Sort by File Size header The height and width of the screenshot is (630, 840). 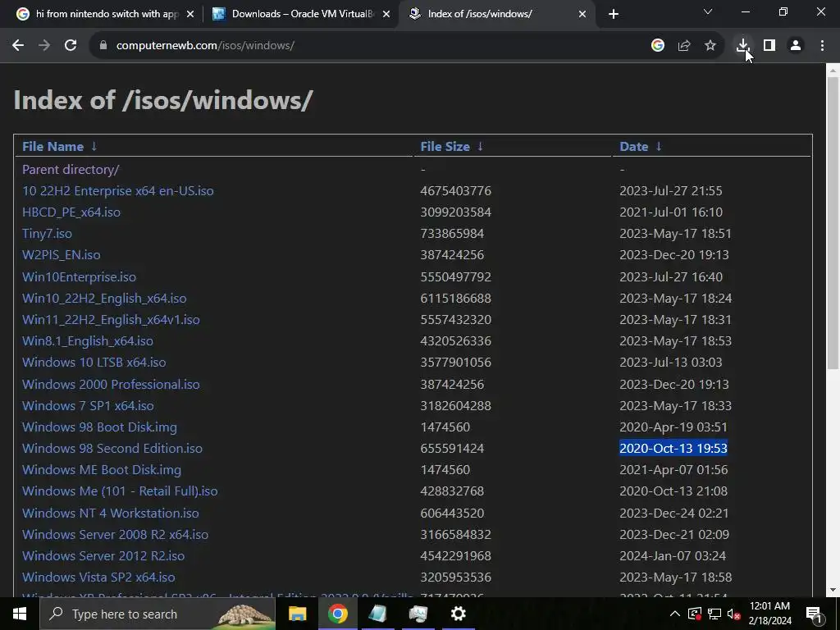[x=445, y=146]
